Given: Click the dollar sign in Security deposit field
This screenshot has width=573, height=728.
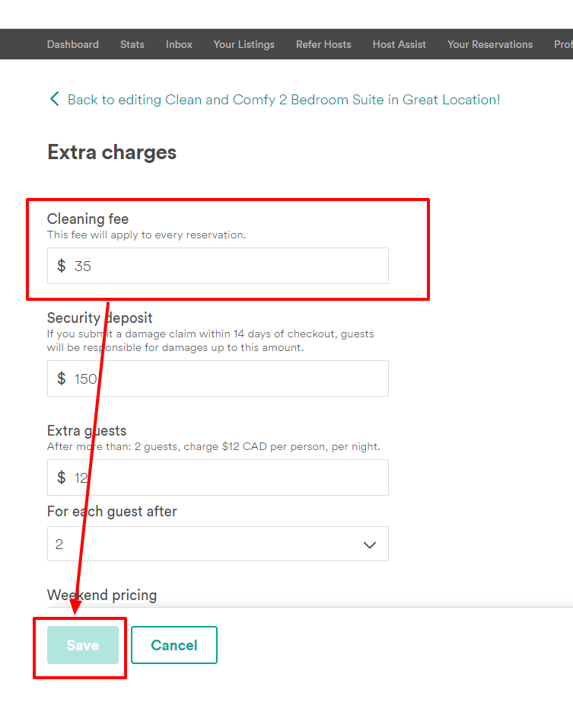Looking at the screenshot, I should click(x=62, y=378).
